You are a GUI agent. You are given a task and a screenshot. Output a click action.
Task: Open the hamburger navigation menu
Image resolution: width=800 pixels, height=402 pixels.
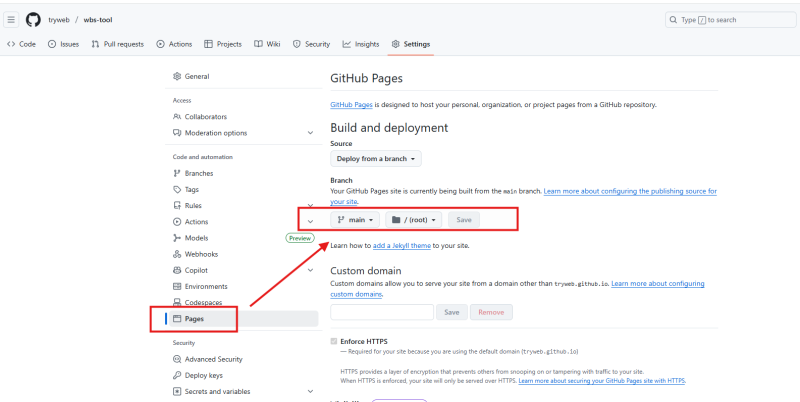tap(11, 20)
